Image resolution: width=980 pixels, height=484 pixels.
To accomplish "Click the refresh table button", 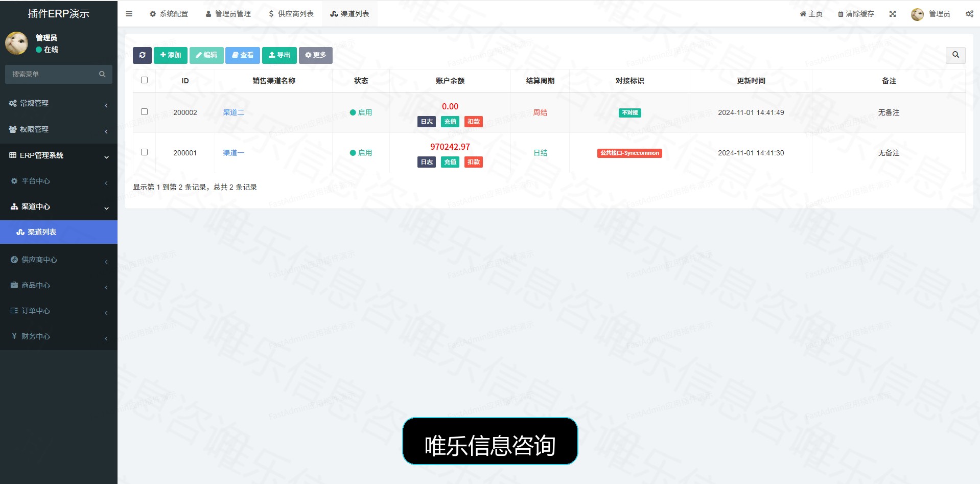I will [x=142, y=55].
